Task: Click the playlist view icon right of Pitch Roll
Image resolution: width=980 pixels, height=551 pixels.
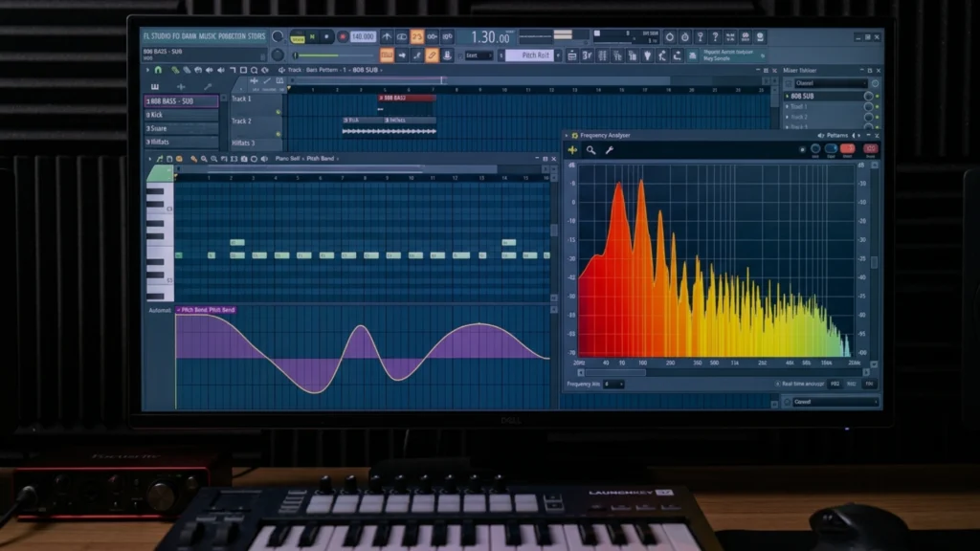Action: pyautogui.click(x=572, y=56)
